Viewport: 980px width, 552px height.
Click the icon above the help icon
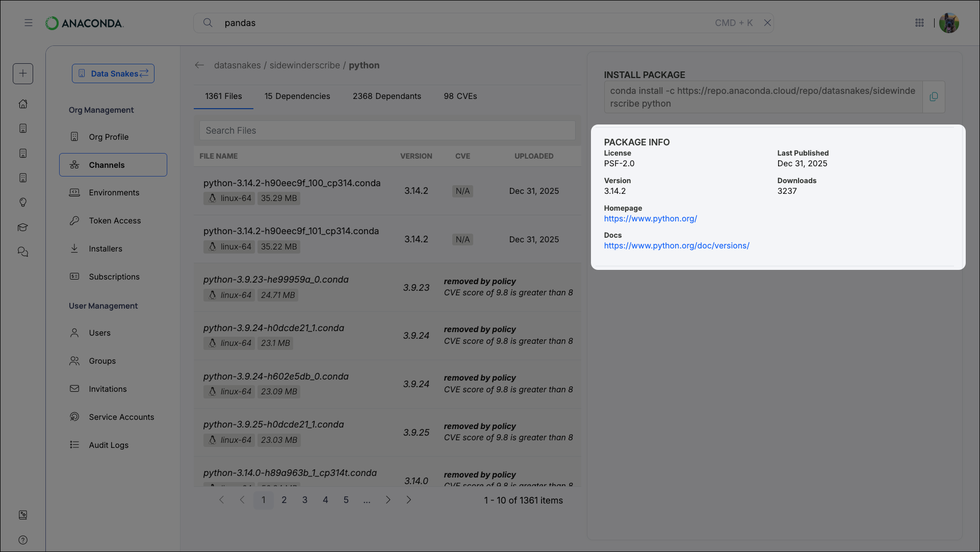[23, 515]
